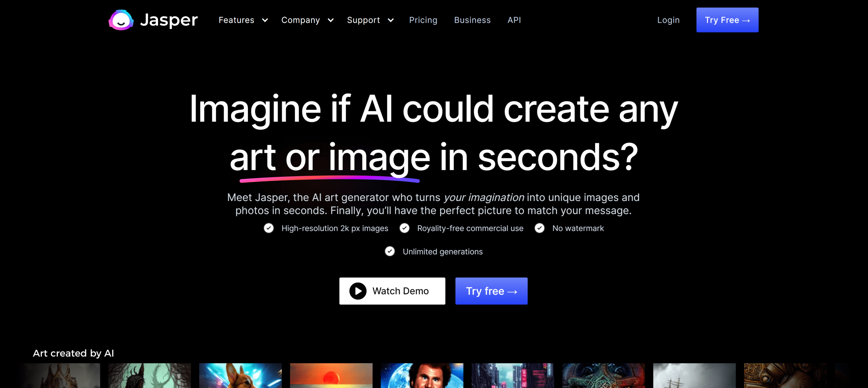Expand the Support dropdown chevron
Screen dimensions: 868x388
391,20
